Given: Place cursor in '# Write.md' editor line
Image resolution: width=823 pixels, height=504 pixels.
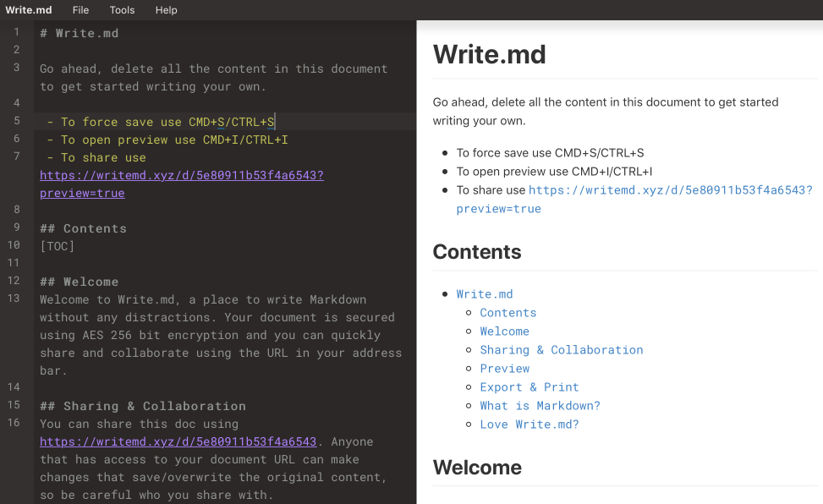Looking at the screenshot, I should point(80,33).
